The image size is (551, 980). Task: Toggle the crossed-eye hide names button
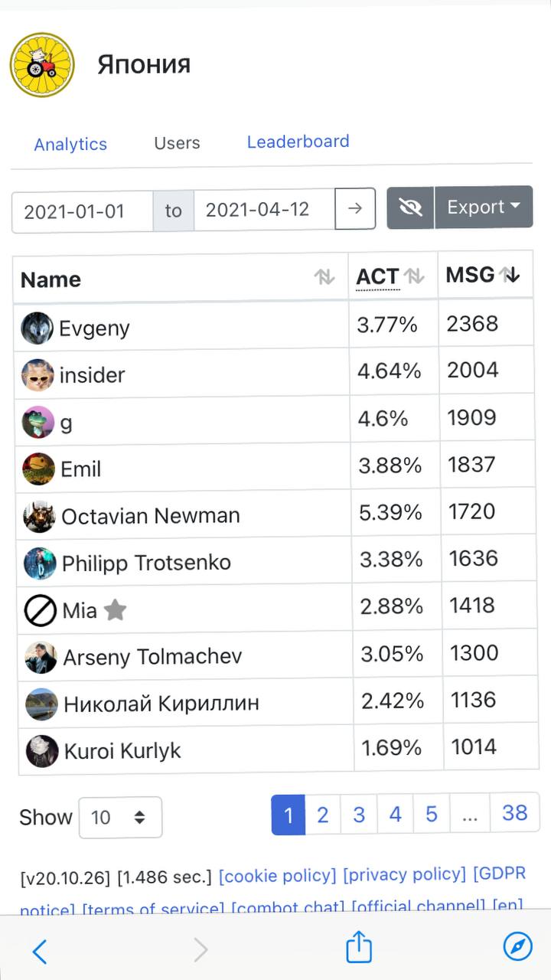[411, 207]
